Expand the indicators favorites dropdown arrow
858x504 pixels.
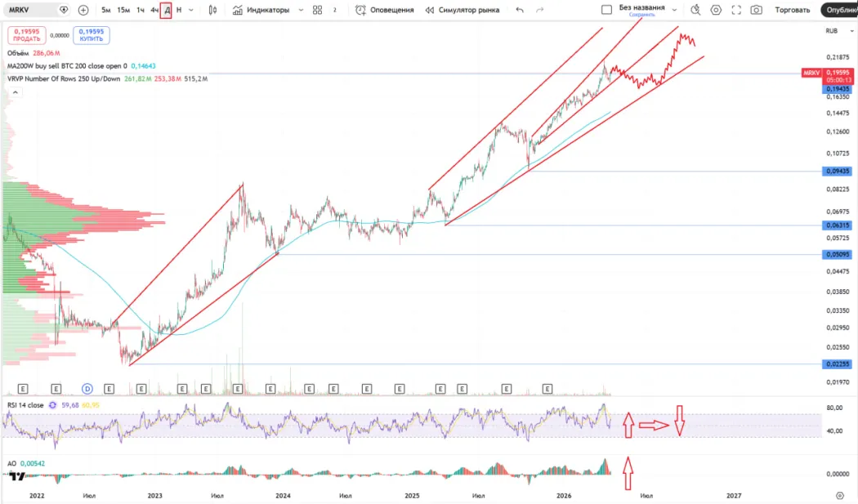300,10
